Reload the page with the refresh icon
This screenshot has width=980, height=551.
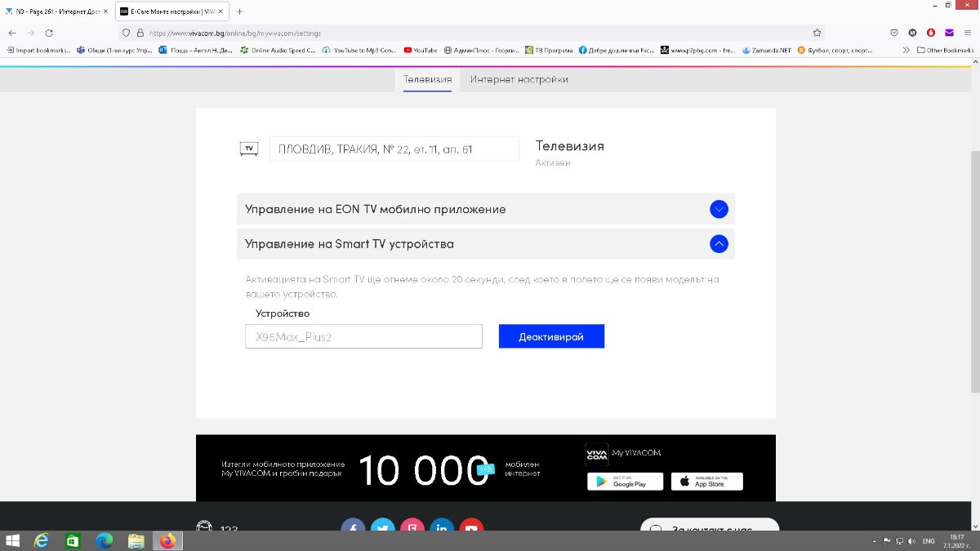click(x=49, y=33)
